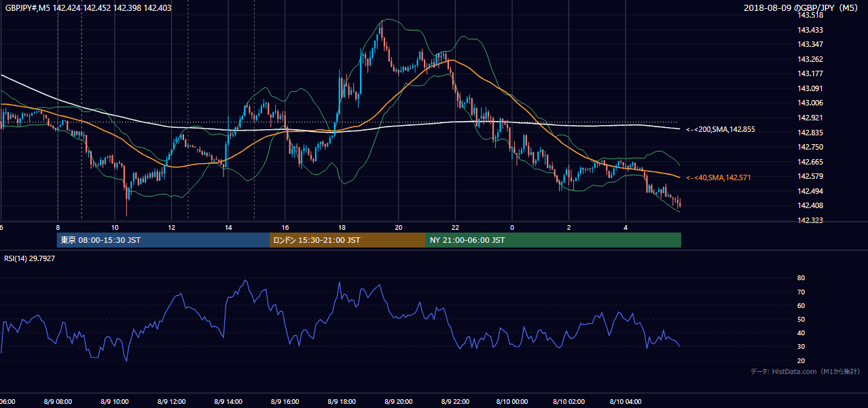Viewport: 868px width, 408px height.
Task: Click the 8/9 12:00 time label
Action: tap(172, 401)
